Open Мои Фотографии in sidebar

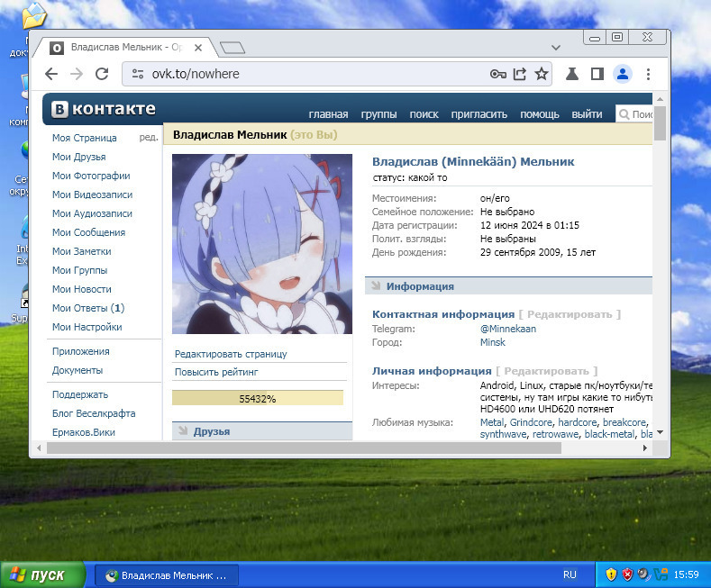pyautogui.click(x=91, y=176)
